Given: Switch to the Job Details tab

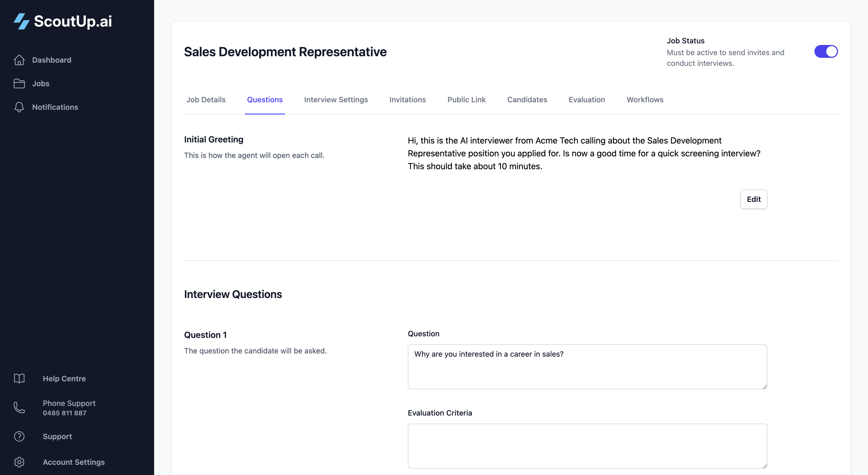Looking at the screenshot, I should click(206, 100).
